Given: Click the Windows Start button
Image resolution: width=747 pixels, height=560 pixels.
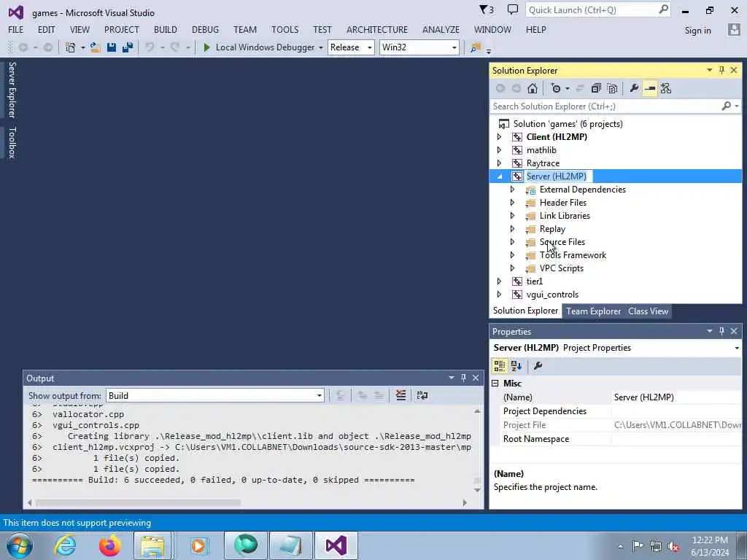Looking at the screenshot, I should (20, 545).
